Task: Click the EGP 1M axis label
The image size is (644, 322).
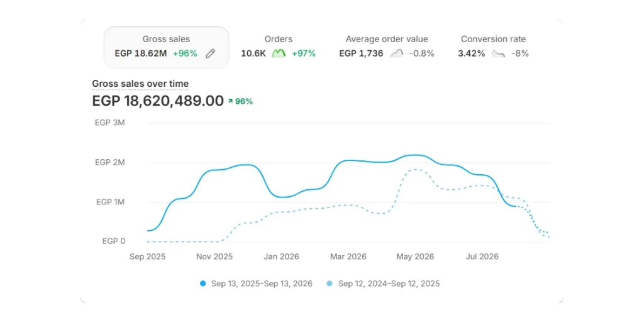Action: pyautogui.click(x=111, y=202)
